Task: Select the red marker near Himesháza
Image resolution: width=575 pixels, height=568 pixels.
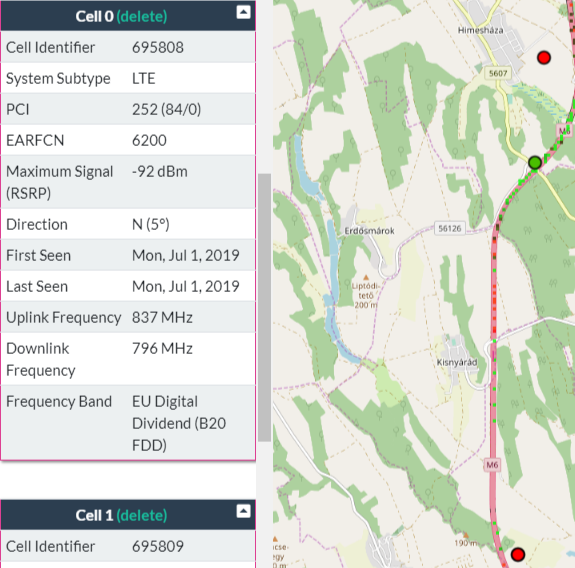Action: click(544, 58)
